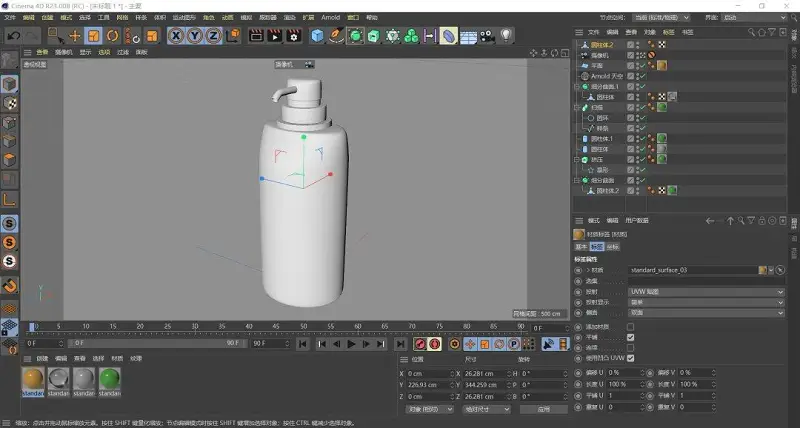Open the 文件 menu in main menu bar
This screenshot has height=428, width=800.
pyautogui.click(x=10, y=17)
